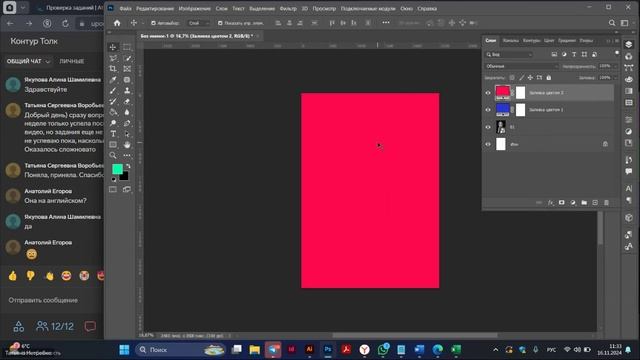Click the green foreground color swatch

pos(117,169)
